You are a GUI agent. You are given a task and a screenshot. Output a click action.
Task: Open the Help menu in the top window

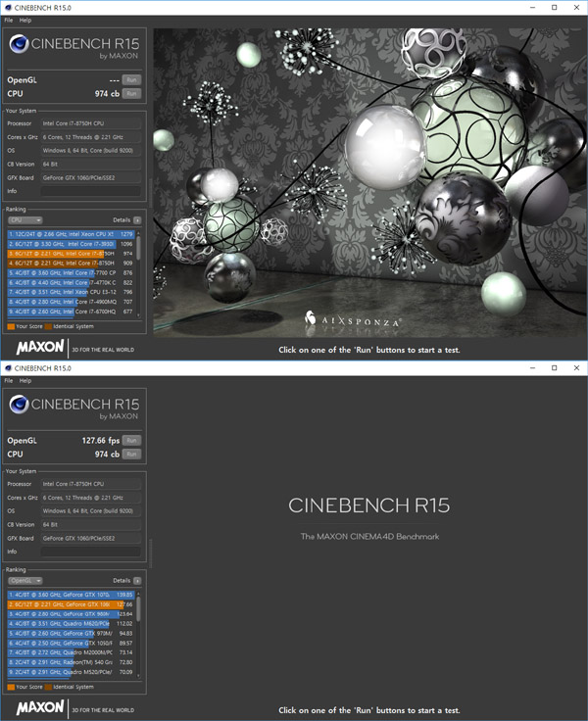(24, 20)
